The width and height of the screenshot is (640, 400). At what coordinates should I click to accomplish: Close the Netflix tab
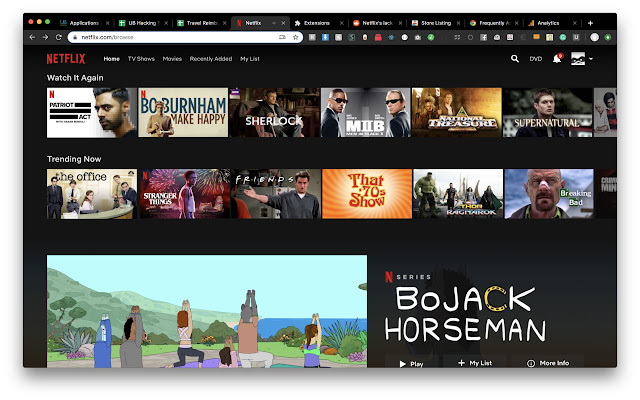pos(283,23)
